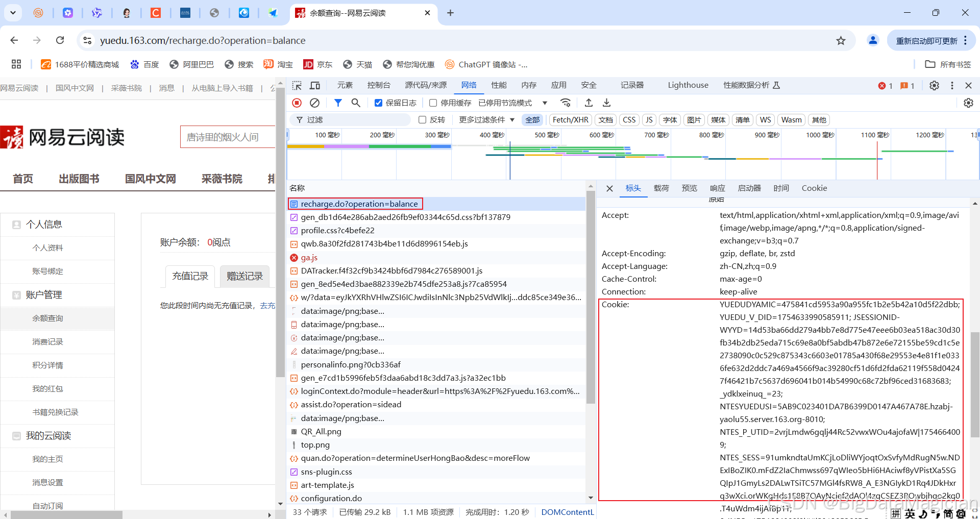Open 京东 bookmark
Screen dimensions: 980x519
point(317,64)
